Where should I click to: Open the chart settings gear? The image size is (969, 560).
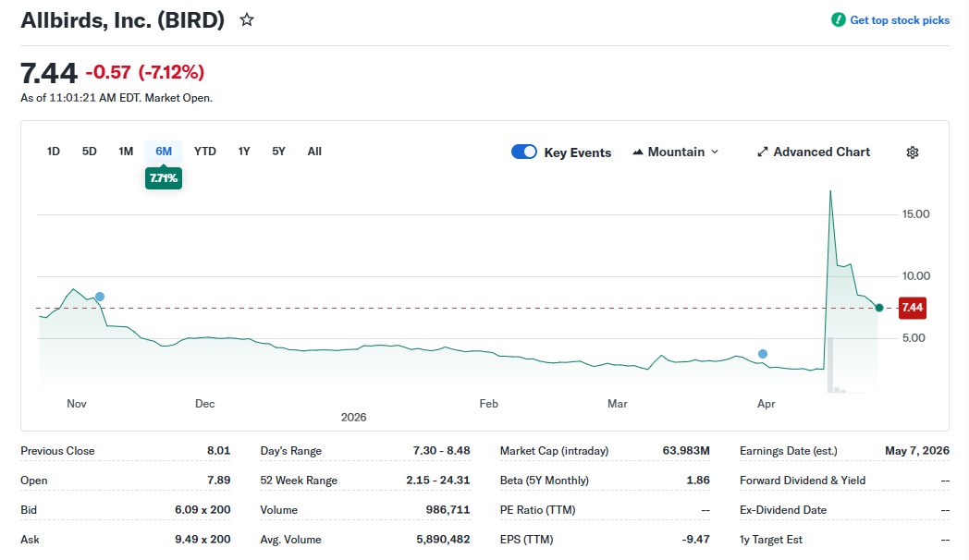pyautogui.click(x=913, y=152)
